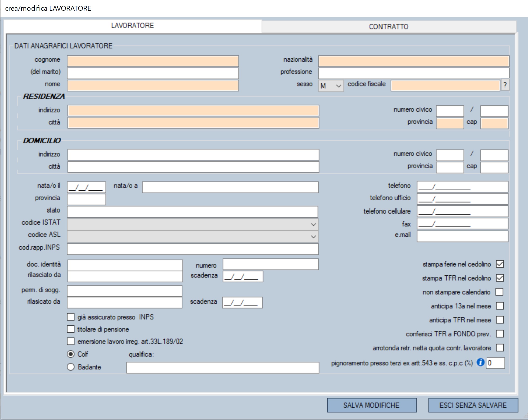The height and width of the screenshot is (420, 528).
Task: Click the birth provincia field
Action: [86, 199]
